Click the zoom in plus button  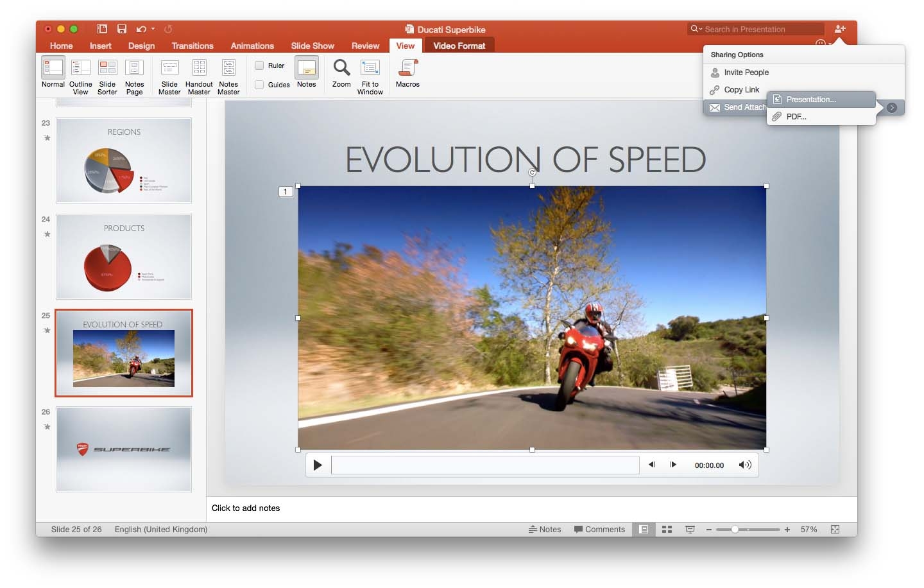pyautogui.click(x=787, y=530)
